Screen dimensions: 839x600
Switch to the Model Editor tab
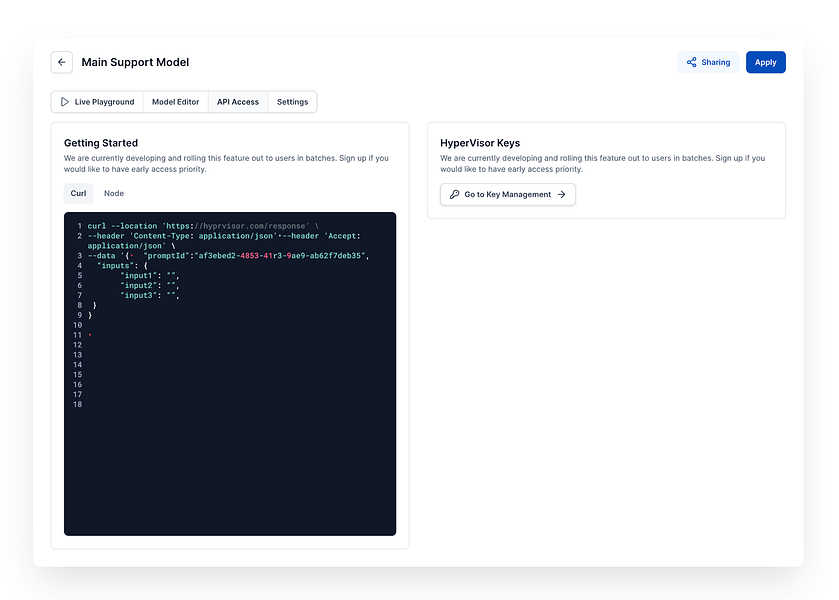[176, 102]
